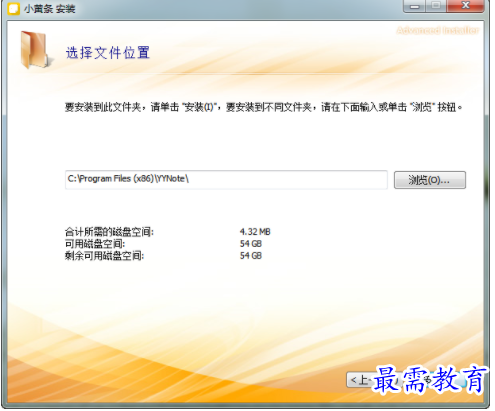Image resolution: width=495 pixels, height=411 pixels.
Task: Maximize the installer window
Action: [x=436, y=6]
